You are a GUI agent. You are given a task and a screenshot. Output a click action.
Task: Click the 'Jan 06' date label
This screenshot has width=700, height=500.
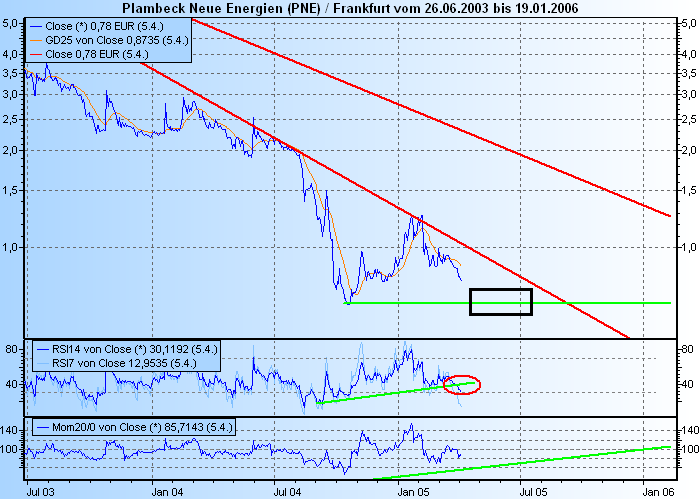[x=659, y=492]
